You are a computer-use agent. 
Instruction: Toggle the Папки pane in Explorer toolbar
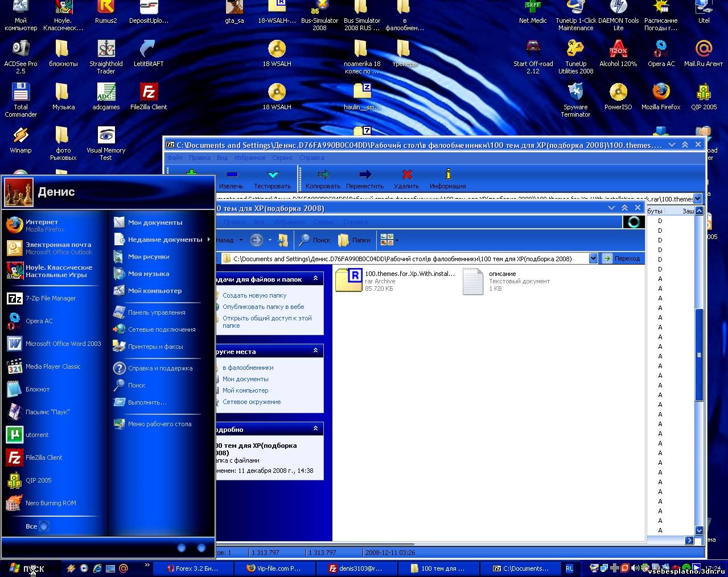(354, 240)
